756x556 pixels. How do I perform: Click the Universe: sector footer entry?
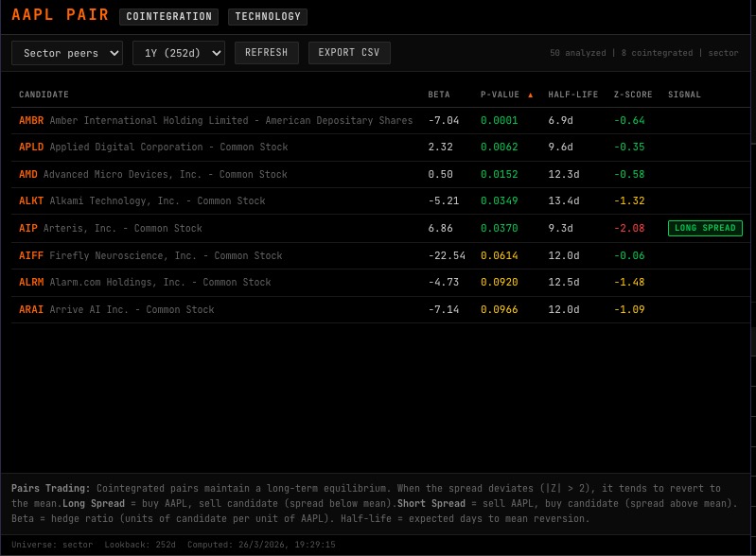52,545
